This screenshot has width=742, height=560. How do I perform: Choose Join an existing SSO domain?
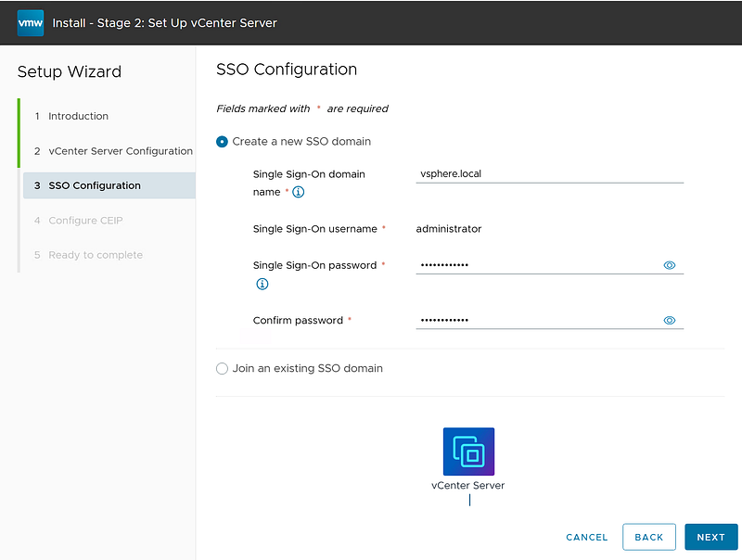(222, 368)
